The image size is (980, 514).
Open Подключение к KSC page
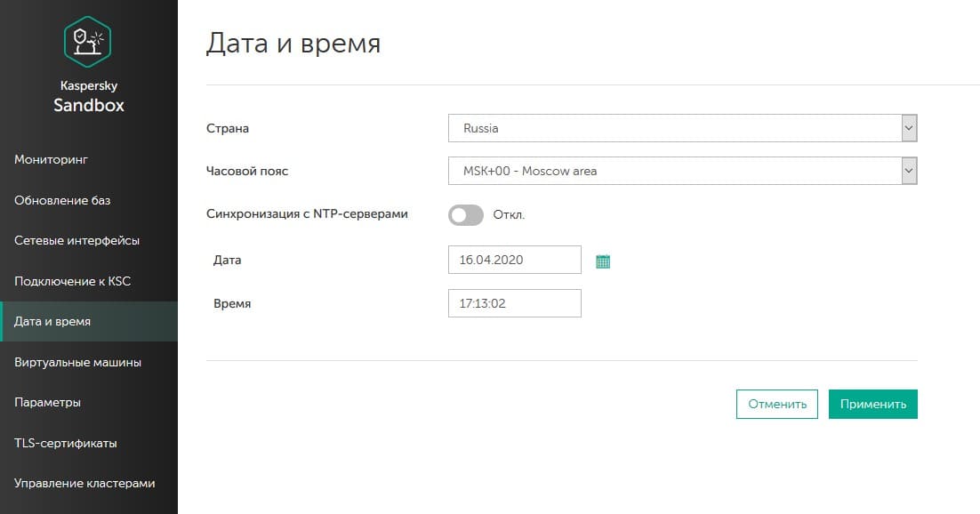pyautogui.click(x=73, y=281)
